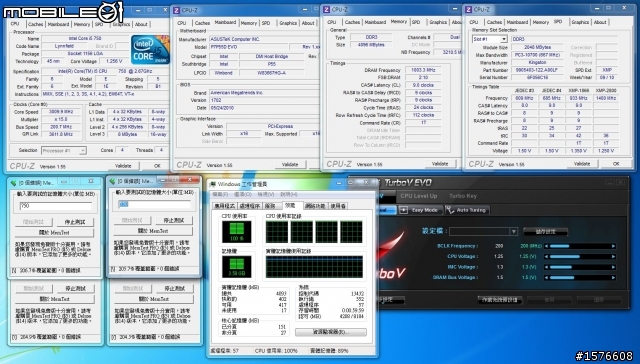Click the IMC Voltage slider track

(x=580, y=267)
